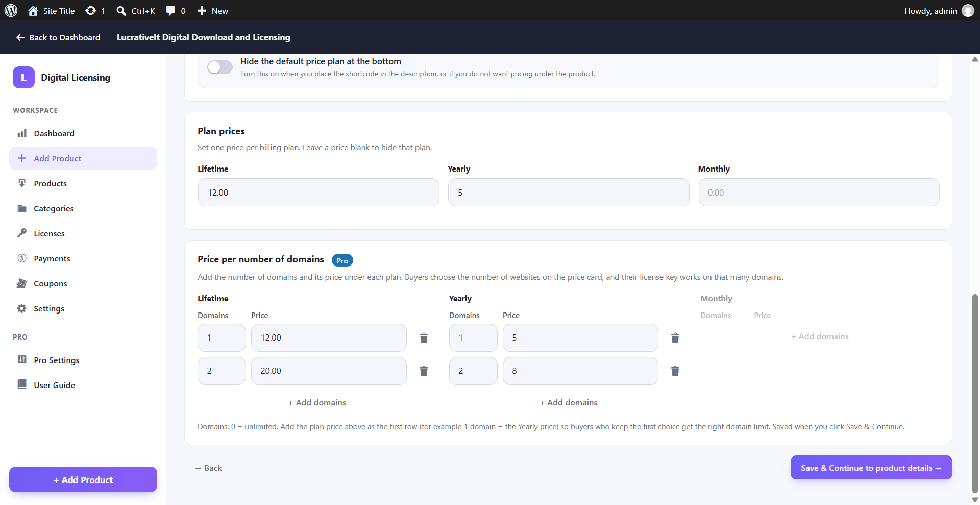The image size is (980, 505).
Task: Click the page vertical scrollbar thumb
Action: click(975, 393)
